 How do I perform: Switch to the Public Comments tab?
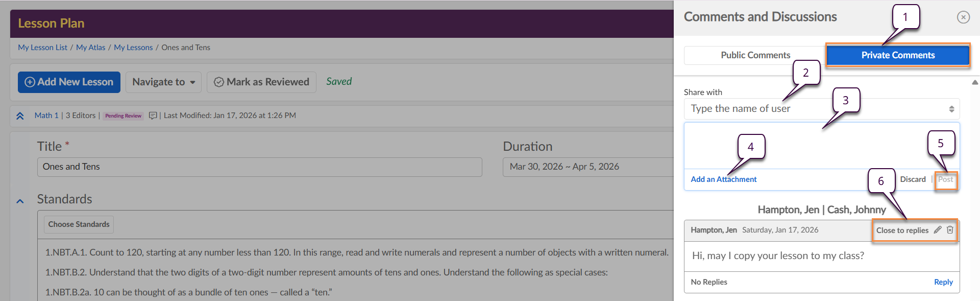click(755, 55)
